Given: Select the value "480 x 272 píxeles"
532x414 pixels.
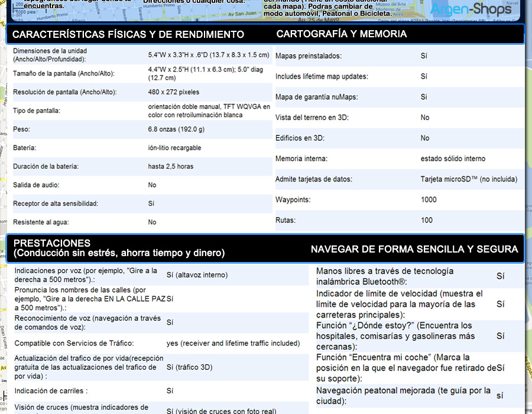Looking at the screenshot, I should tap(174, 92).
